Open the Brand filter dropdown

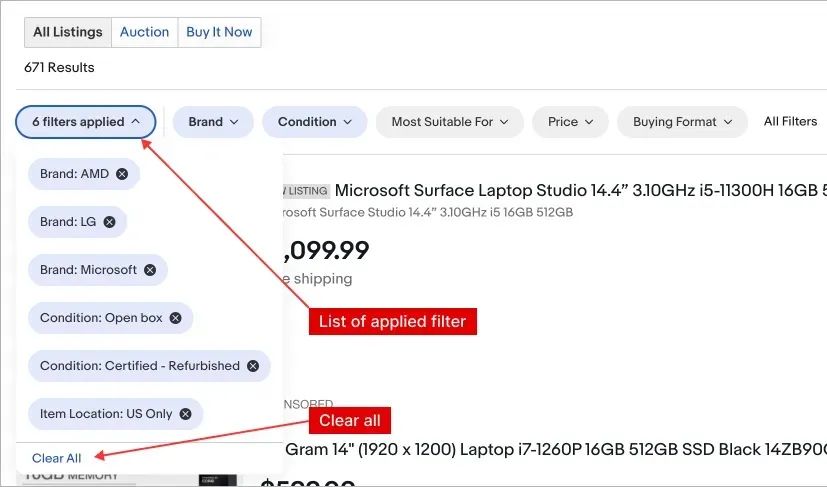click(213, 122)
